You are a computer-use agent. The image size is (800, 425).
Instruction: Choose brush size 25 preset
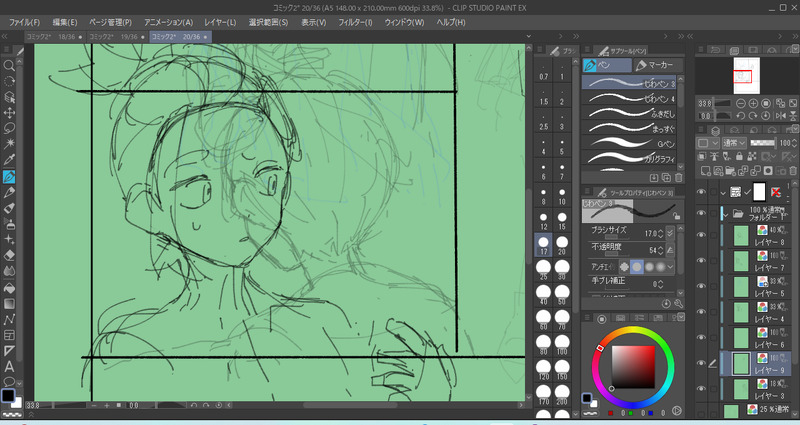(543, 270)
